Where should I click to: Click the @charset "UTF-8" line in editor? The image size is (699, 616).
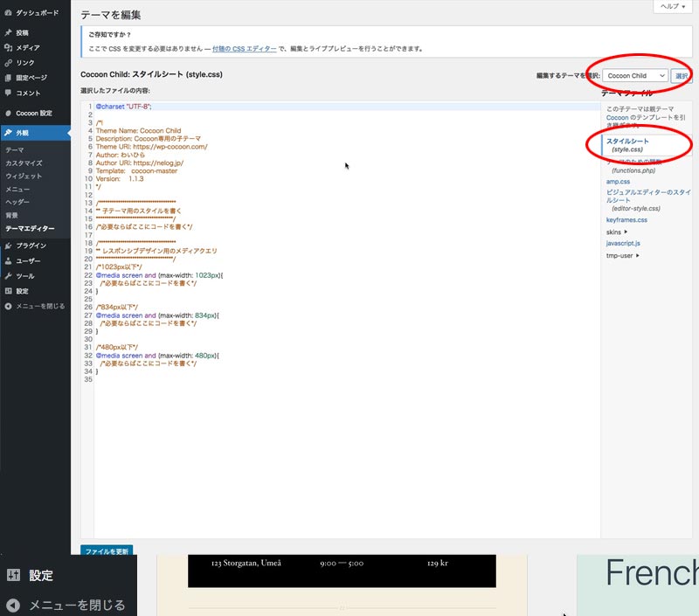[123, 107]
